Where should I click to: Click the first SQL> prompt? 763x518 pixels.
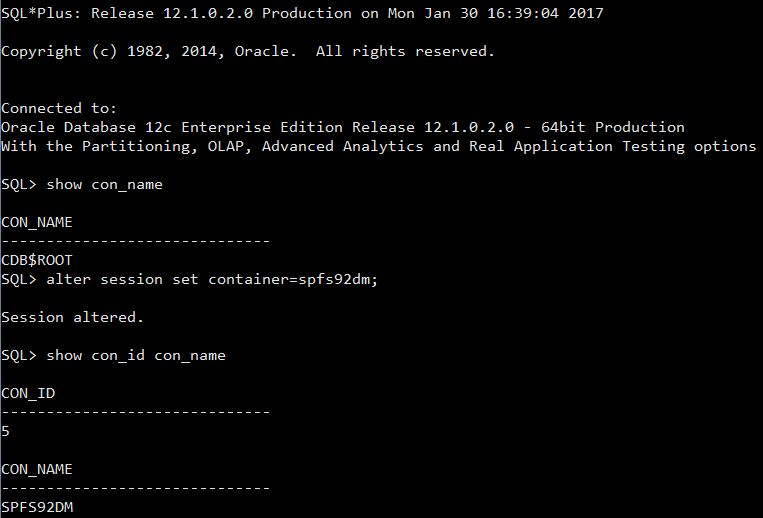pyautogui.click(x=19, y=185)
